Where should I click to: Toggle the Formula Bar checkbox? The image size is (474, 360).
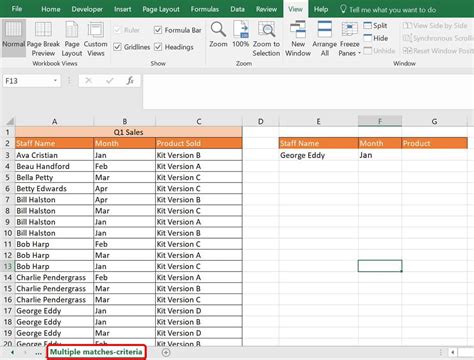pos(158,30)
